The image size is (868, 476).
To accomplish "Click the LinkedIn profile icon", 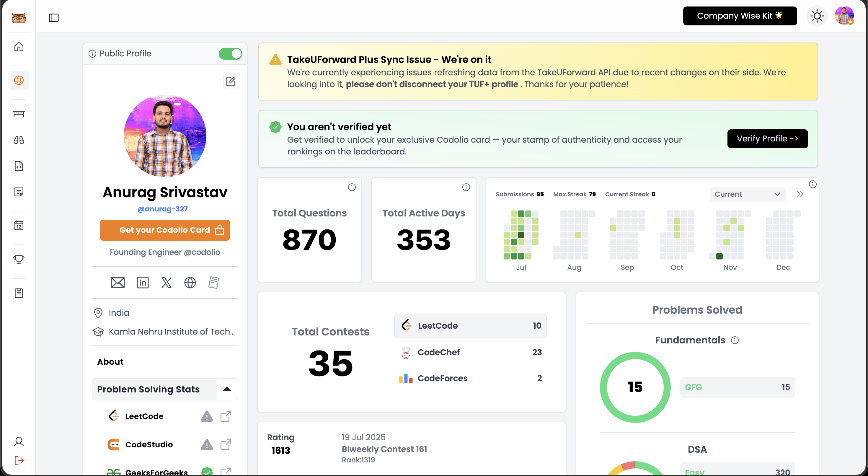I will (143, 283).
